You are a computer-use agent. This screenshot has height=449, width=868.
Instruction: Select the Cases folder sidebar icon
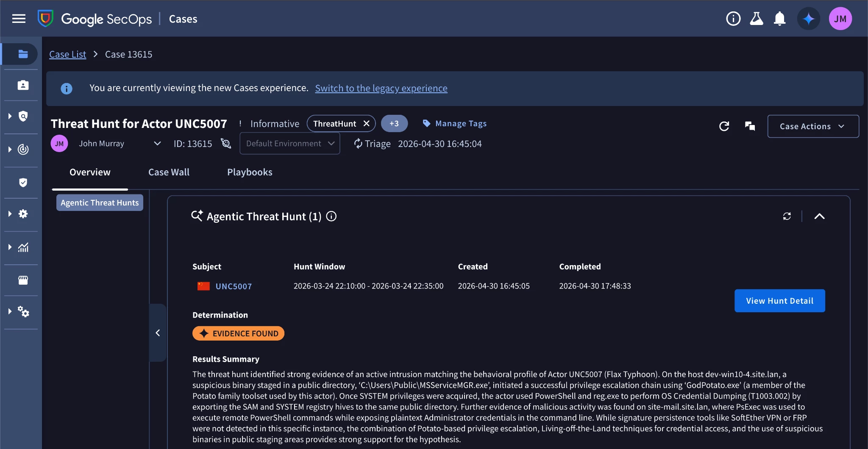(23, 54)
